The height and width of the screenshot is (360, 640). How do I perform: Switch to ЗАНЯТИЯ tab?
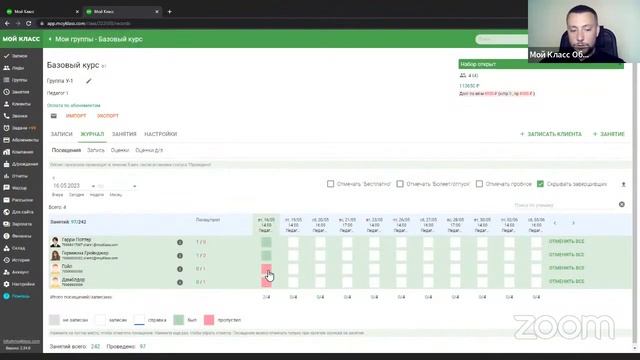(124, 134)
